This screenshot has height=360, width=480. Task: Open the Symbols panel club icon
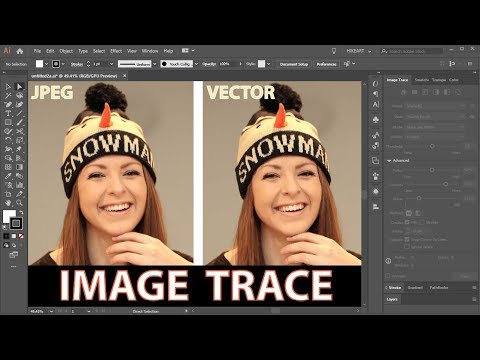pyautogui.click(x=376, y=119)
